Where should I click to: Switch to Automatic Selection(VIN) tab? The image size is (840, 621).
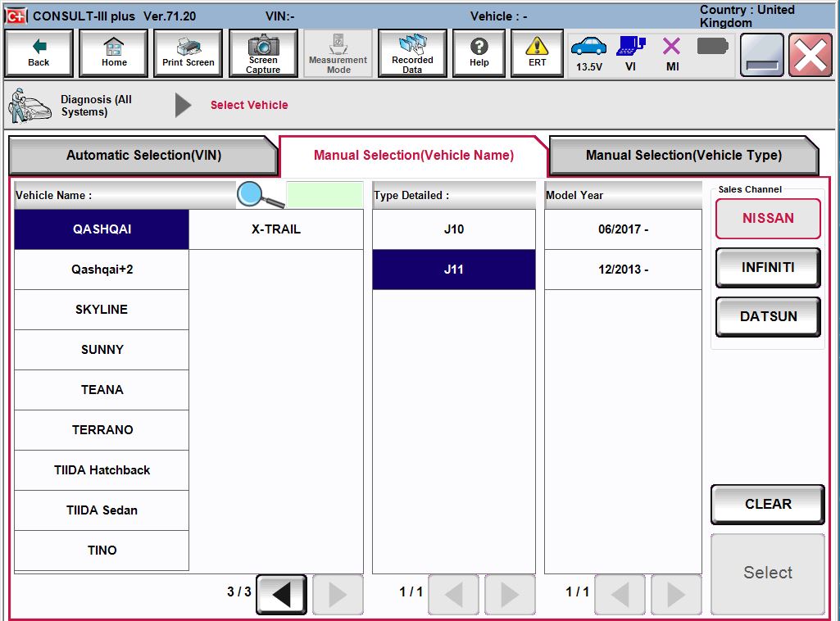tap(142, 155)
